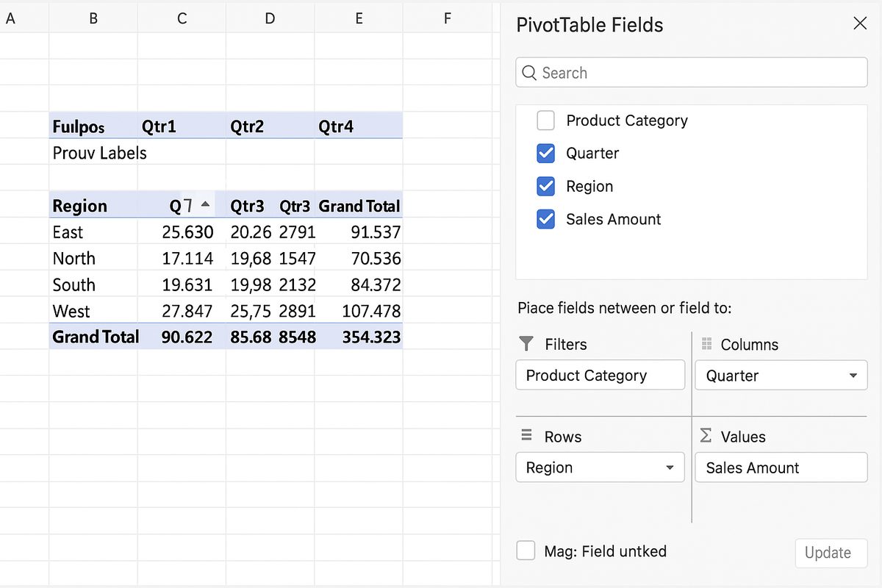
Task: Click cell value 2891 in West row
Action: 298,311
